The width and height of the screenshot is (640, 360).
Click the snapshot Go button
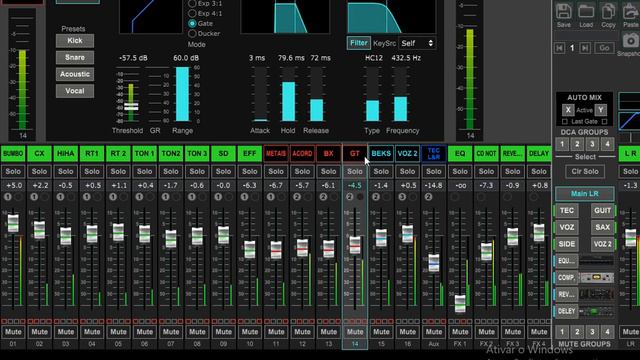point(604,48)
